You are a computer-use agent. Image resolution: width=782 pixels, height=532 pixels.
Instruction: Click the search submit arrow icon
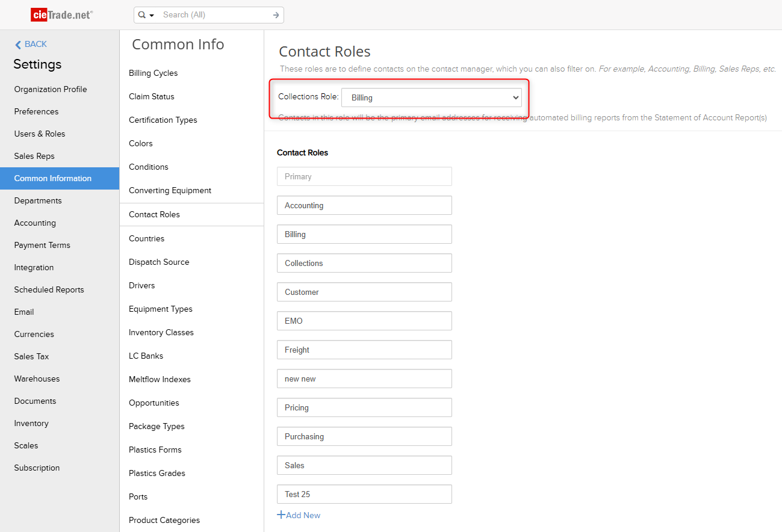coord(276,15)
